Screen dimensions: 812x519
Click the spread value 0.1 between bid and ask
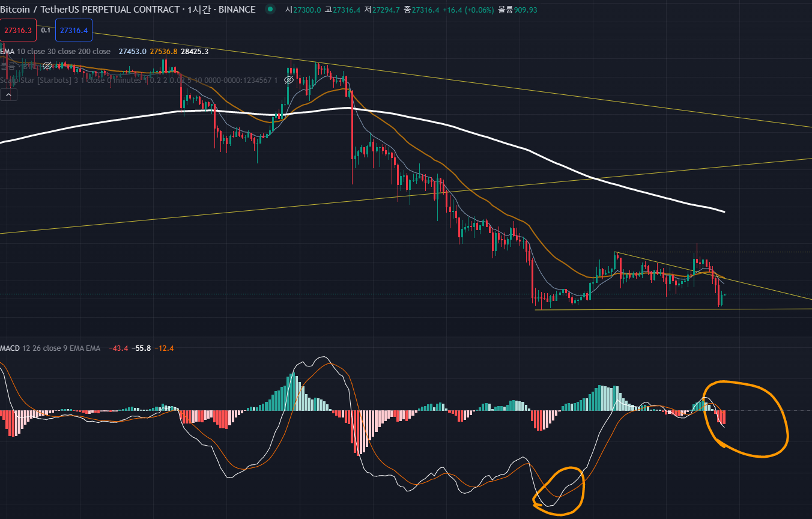[45, 29]
